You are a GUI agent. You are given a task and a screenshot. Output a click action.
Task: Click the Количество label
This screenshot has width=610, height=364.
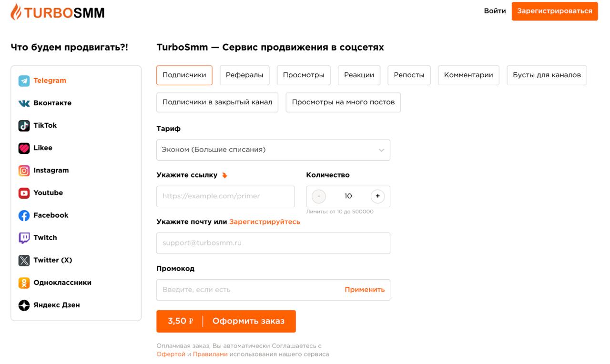point(328,175)
